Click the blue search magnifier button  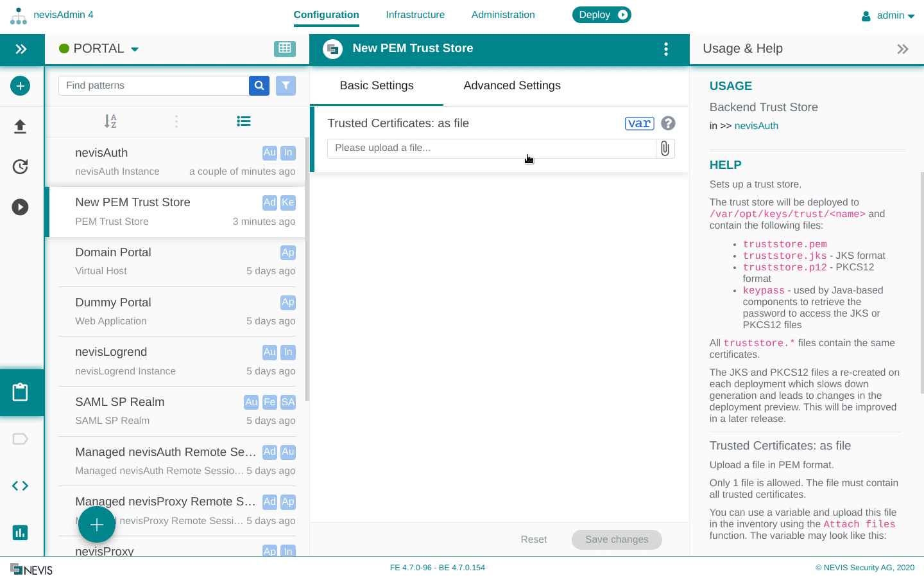[x=259, y=85]
